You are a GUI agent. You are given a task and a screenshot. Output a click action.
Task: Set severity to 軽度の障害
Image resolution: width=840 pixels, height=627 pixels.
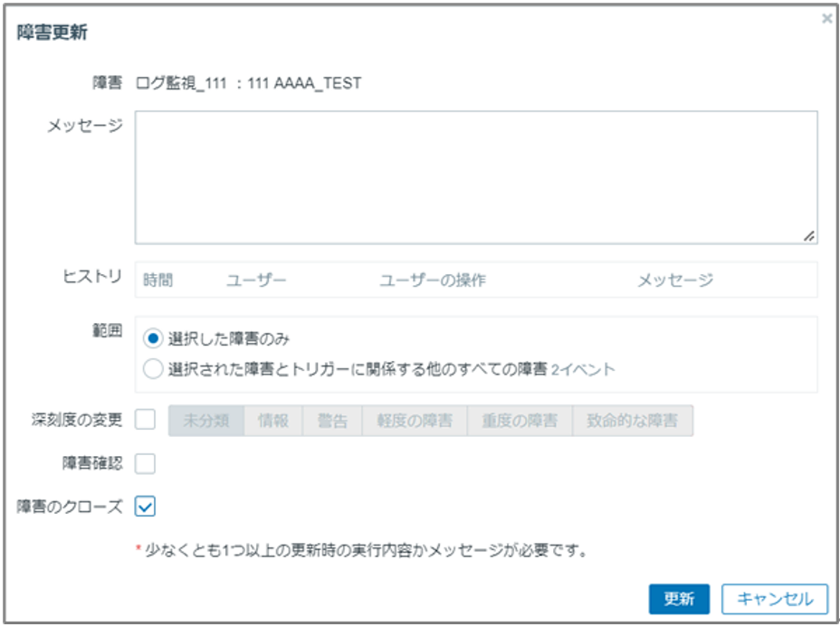coord(414,421)
